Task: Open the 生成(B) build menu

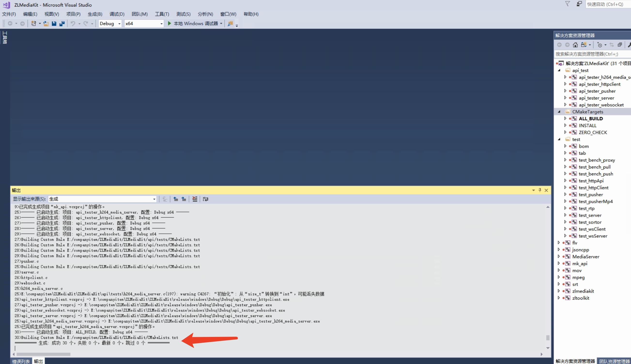Action: 95,14
